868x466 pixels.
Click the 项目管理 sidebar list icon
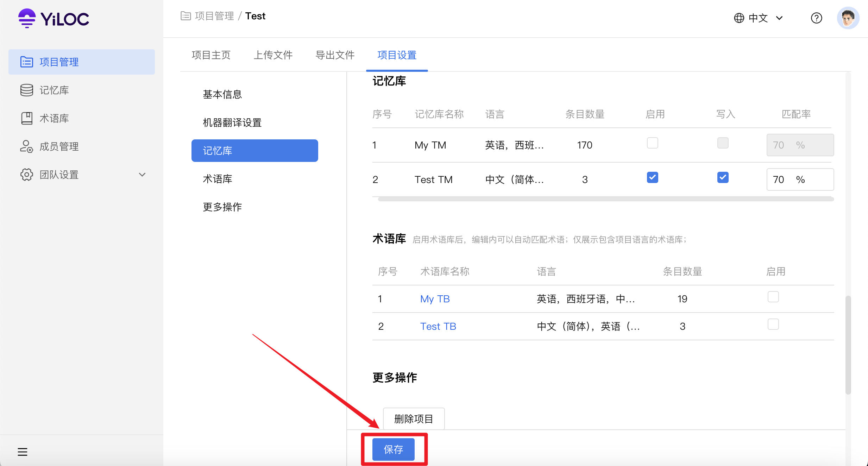(27, 62)
